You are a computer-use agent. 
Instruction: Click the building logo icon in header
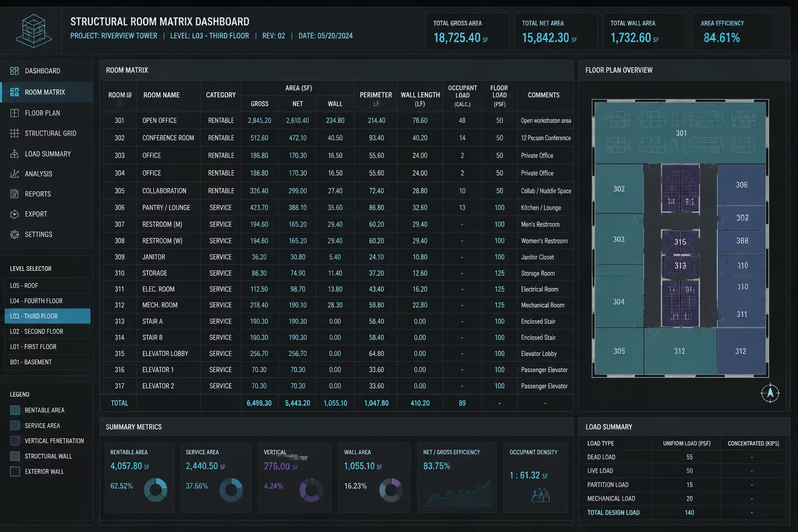[34, 31]
